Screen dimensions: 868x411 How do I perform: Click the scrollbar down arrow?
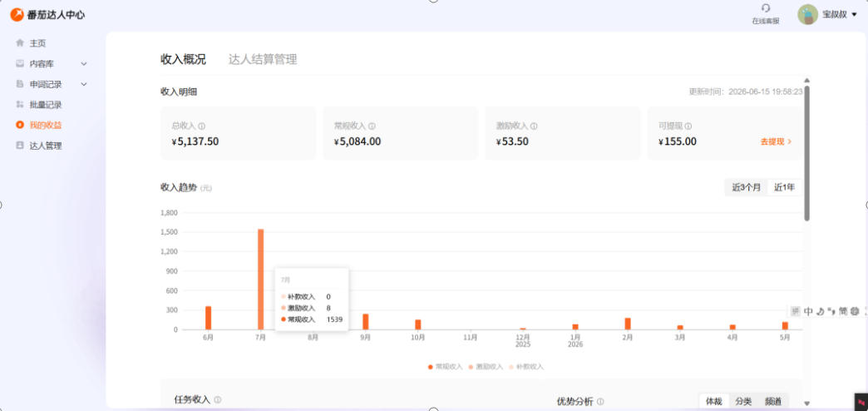tap(806, 404)
